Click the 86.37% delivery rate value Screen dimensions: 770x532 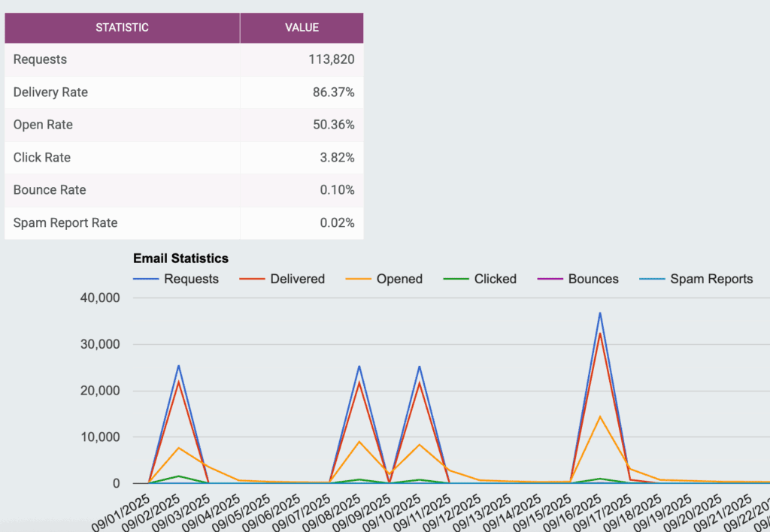tap(334, 92)
